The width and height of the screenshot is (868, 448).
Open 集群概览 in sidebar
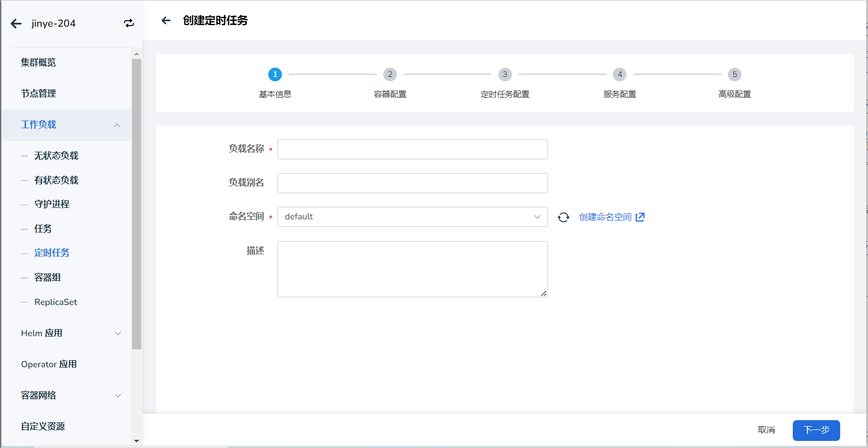tap(38, 62)
